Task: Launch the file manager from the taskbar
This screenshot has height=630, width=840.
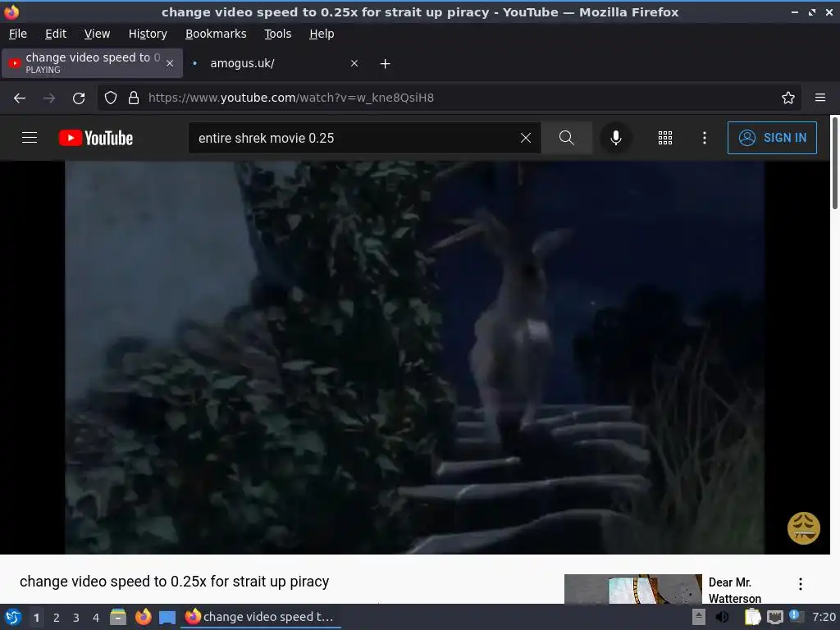Action: pos(118,617)
